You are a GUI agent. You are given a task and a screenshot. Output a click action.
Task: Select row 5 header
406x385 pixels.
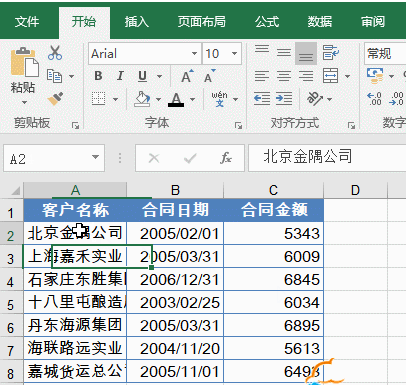11,303
